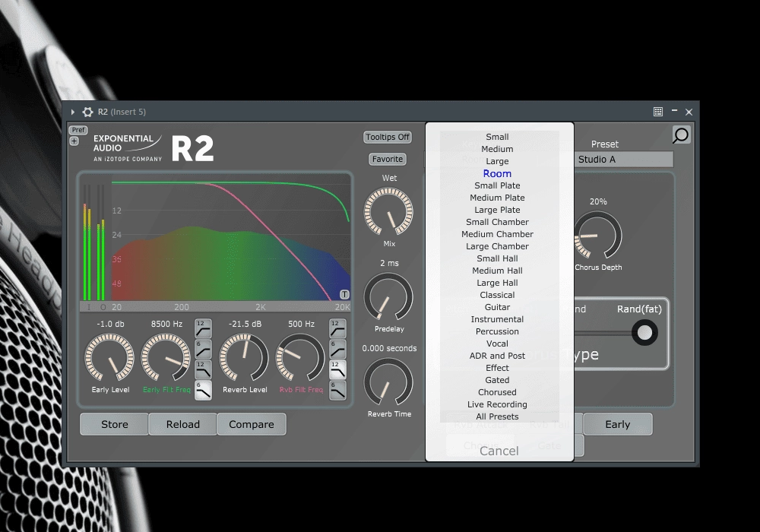
Task: Click the Rand(fat) chorus type slider handle
Action: (x=644, y=333)
